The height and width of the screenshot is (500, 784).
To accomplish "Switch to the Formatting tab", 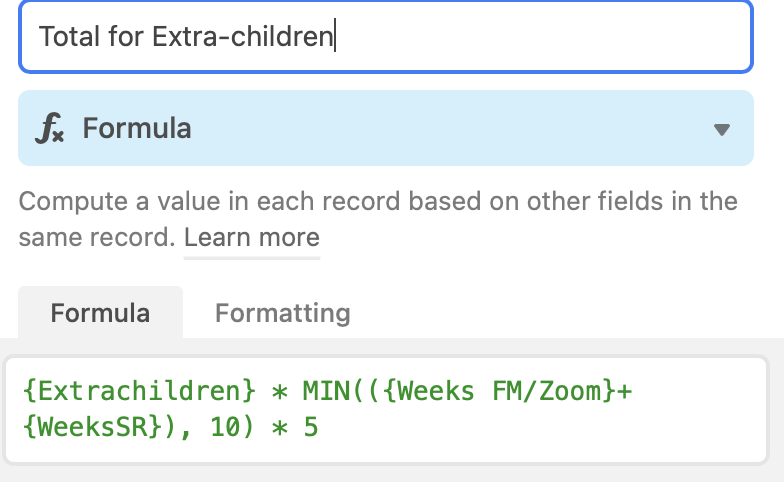I will point(282,313).
